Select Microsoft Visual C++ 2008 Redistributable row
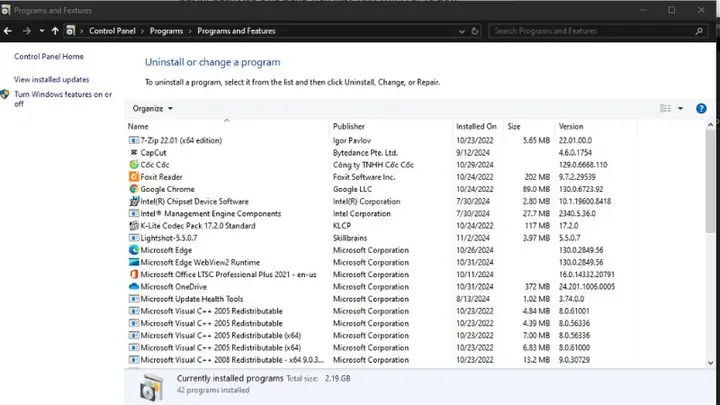 pos(382,360)
